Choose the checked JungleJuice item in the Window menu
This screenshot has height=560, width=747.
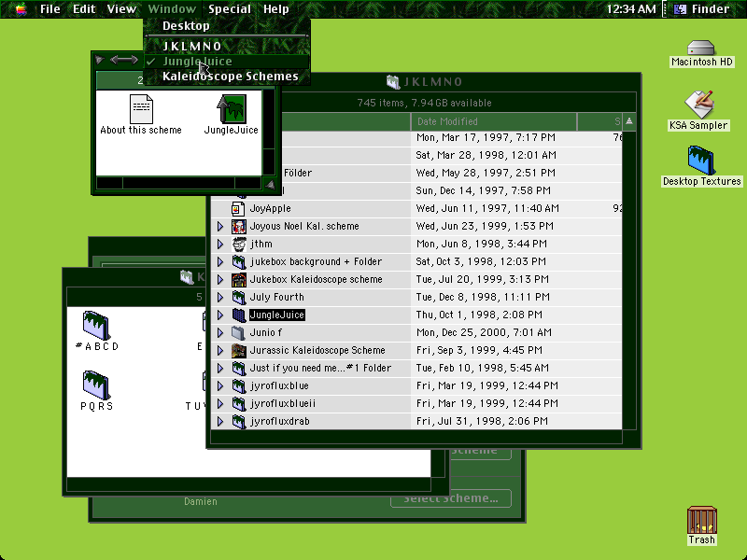[227, 62]
